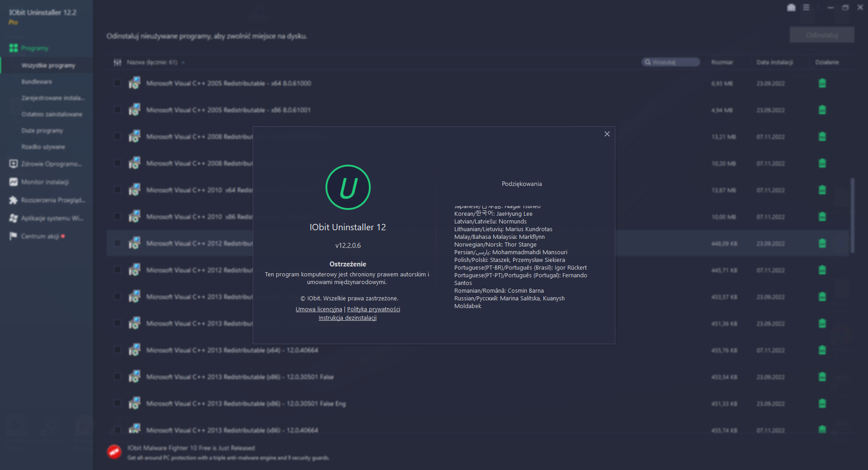The width and height of the screenshot is (868, 470).
Task: Click trash icon on the 448,09 KB row
Action: 822,243
